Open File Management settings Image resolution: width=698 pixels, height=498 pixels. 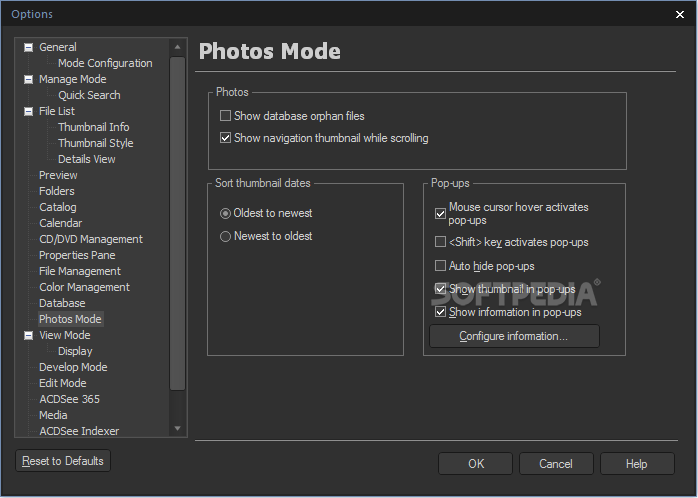pyautogui.click(x=80, y=271)
